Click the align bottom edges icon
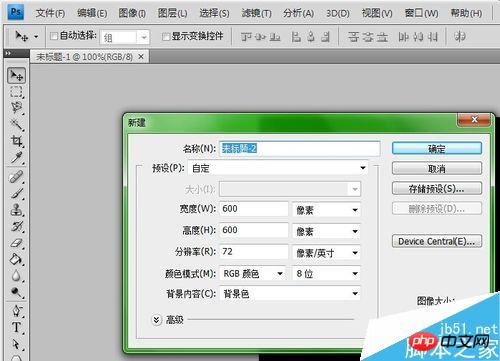This screenshot has height=361, width=500. coord(275,37)
